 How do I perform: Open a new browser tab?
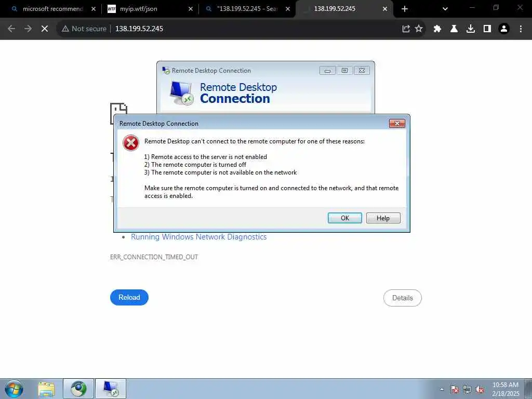(404, 9)
